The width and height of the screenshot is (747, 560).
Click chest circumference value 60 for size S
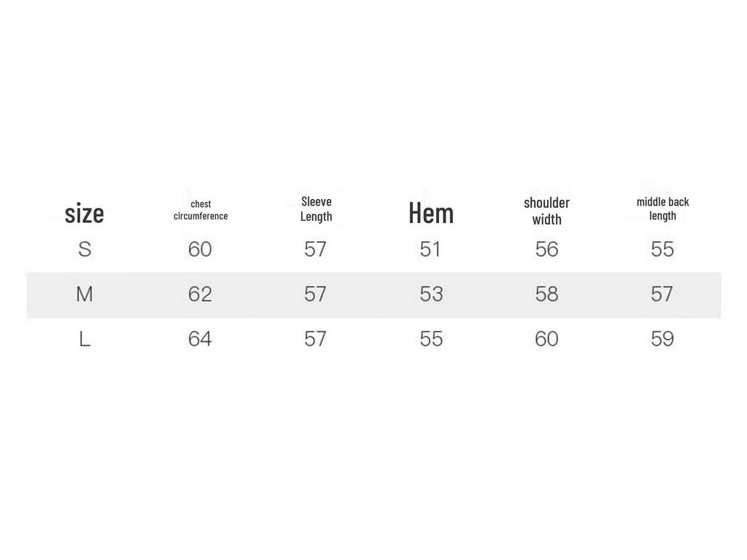click(x=200, y=249)
